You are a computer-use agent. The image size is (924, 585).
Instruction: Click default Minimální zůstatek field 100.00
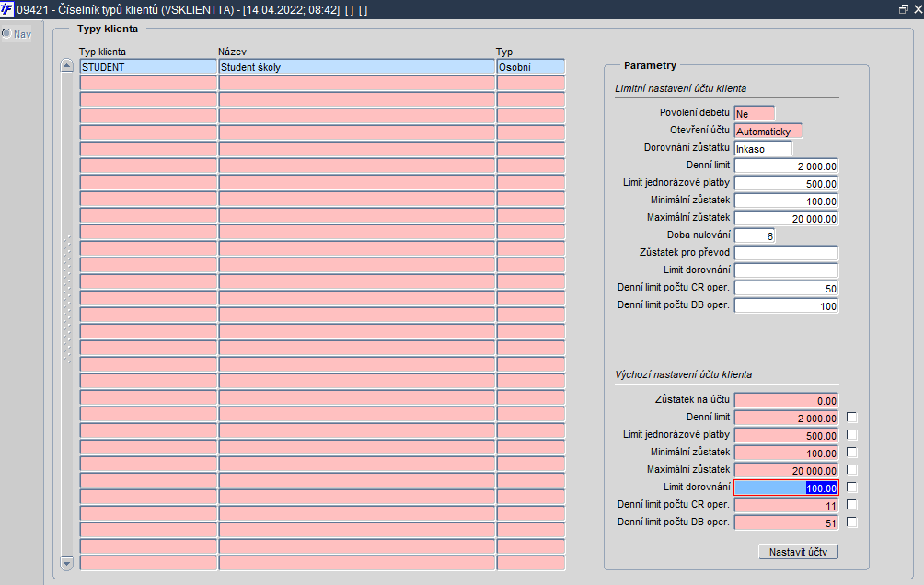point(786,453)
